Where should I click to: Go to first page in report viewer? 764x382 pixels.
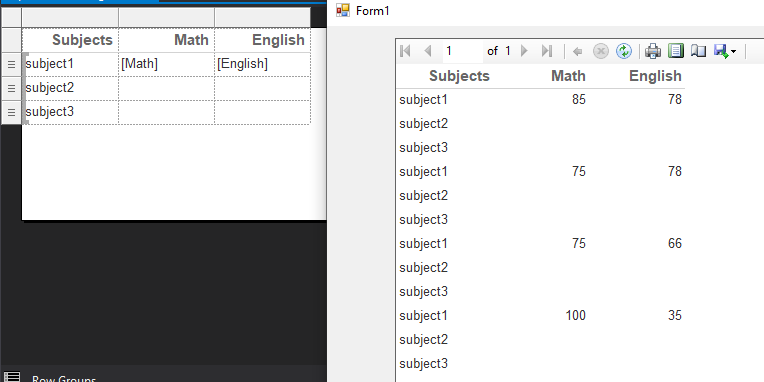tap(405, 51)
